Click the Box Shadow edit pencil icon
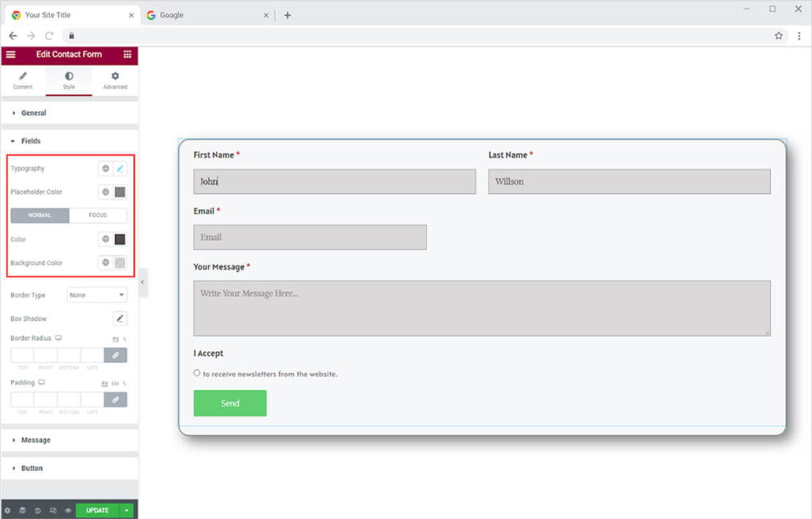The height and width of the screenshot is (519, 812). coord(120,319)
